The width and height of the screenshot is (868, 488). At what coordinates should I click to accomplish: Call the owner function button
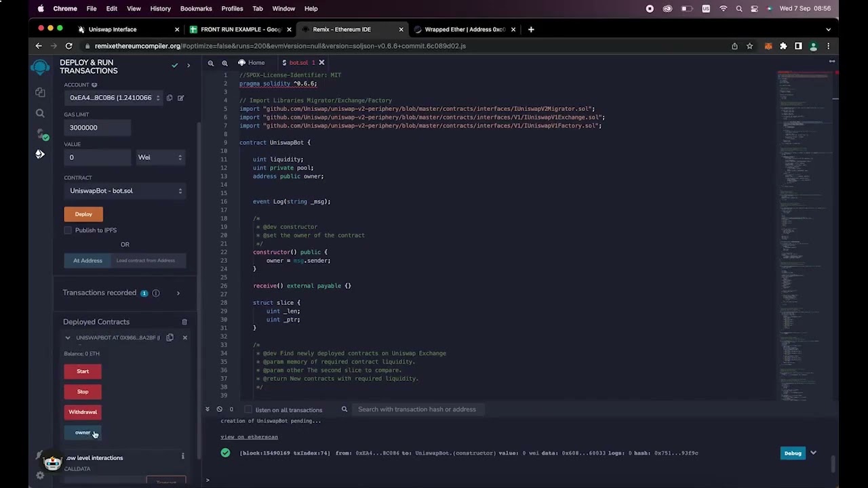click(83, 432)
